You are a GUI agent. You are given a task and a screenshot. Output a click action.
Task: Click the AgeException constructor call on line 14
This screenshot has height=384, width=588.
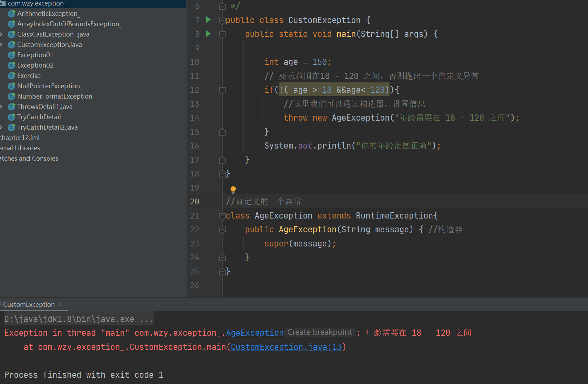point(361,118)
